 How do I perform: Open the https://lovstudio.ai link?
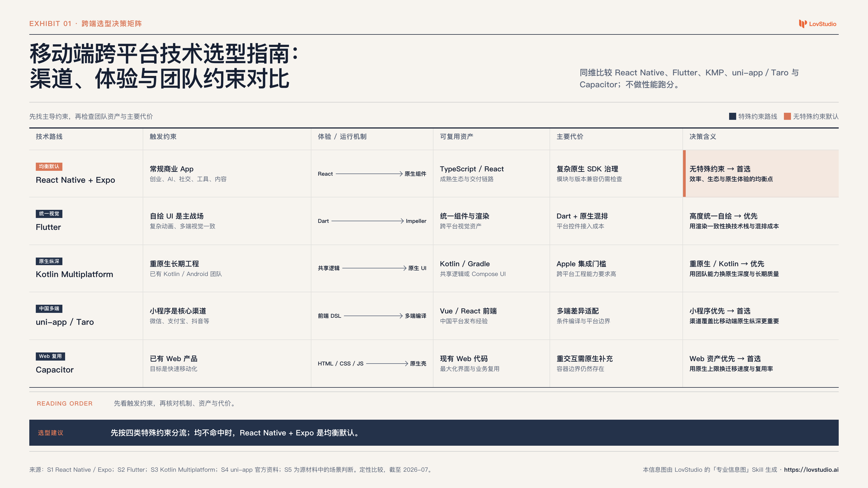click(811, 470)
